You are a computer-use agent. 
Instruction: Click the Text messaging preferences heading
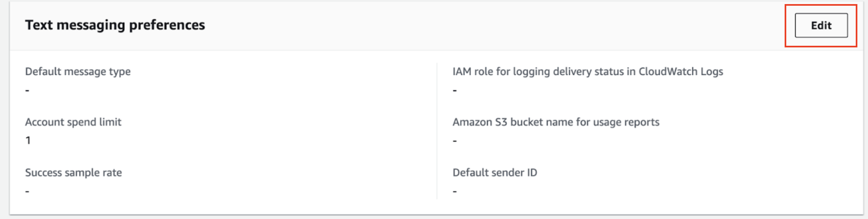point(115,25)
